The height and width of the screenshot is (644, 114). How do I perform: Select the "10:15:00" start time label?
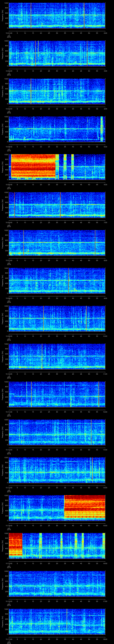(9, 564)
